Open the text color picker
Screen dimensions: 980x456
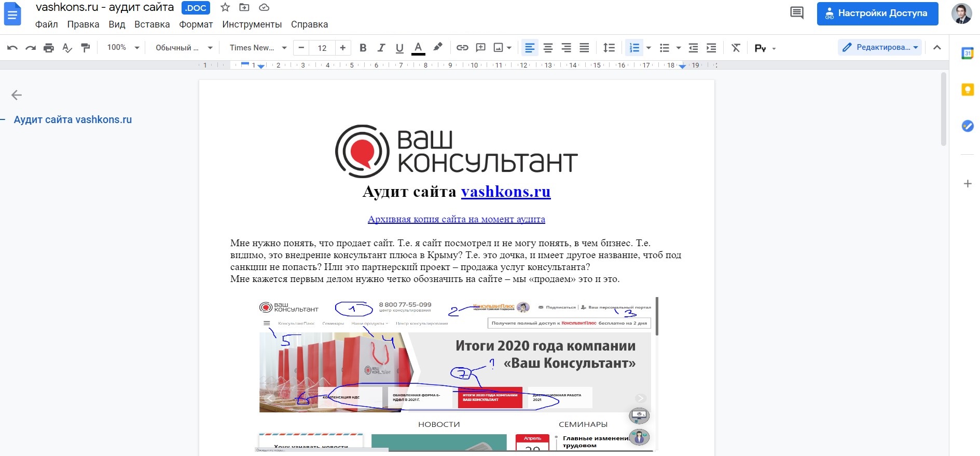(418, 48)
